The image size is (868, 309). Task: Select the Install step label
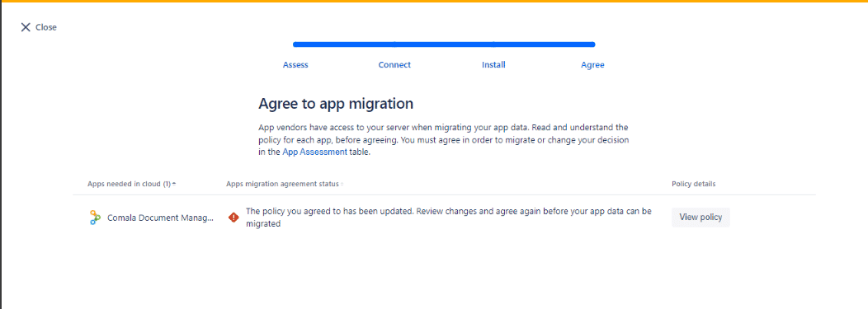tap(493, 64)
